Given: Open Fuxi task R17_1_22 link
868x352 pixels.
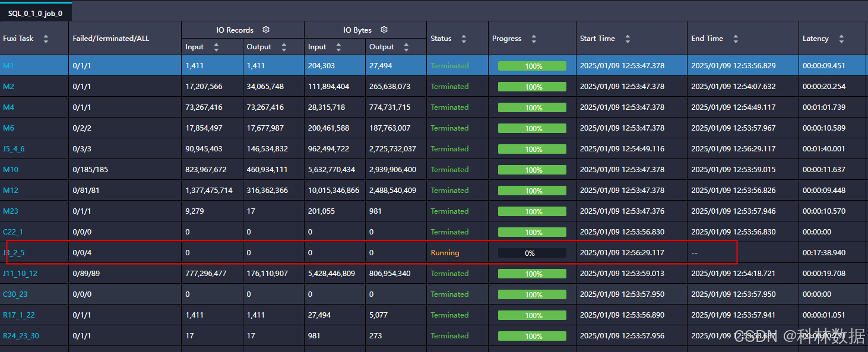Looking at the screenshot, I should click(x=19, y=315).
